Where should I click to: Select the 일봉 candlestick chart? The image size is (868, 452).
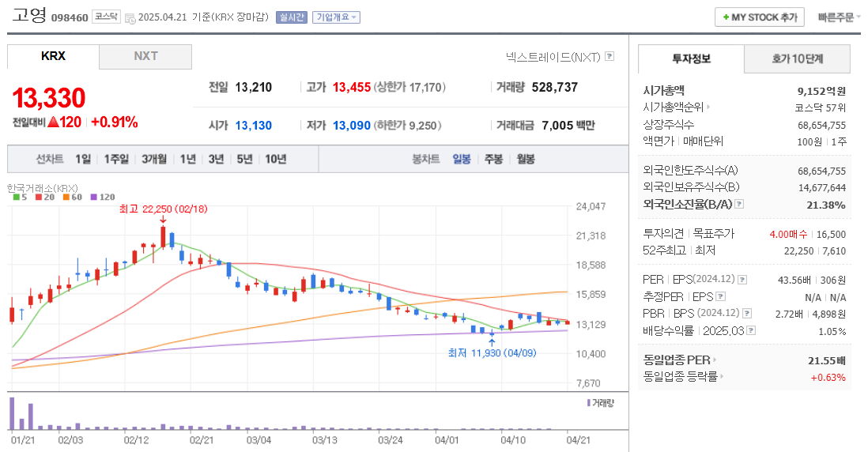(x=462, y=160)
